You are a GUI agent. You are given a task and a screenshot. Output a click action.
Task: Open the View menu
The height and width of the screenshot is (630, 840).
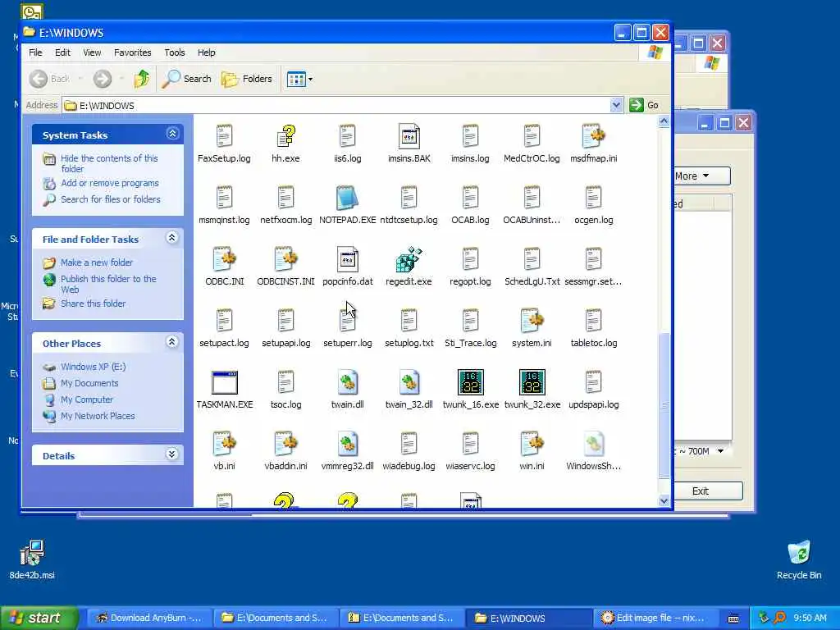click(x=92, y=52)
